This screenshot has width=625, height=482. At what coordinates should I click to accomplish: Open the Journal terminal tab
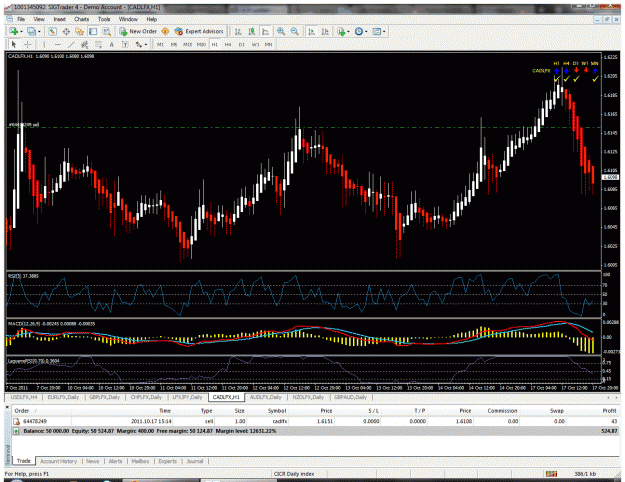pyautogui.click(x=195, y=461)
